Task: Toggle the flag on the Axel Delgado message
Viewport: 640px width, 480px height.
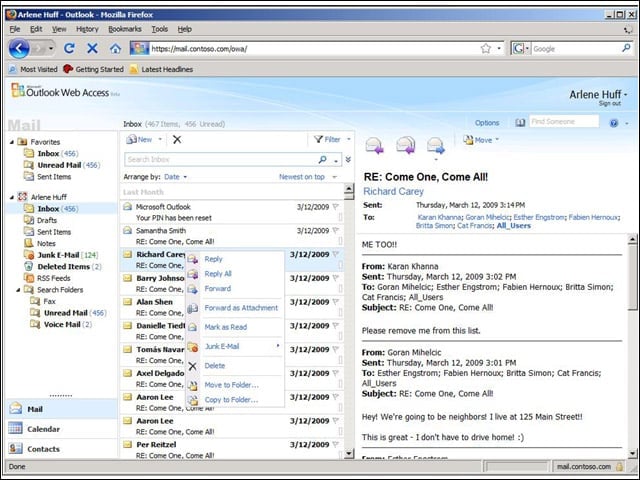Action: point(336,373)
